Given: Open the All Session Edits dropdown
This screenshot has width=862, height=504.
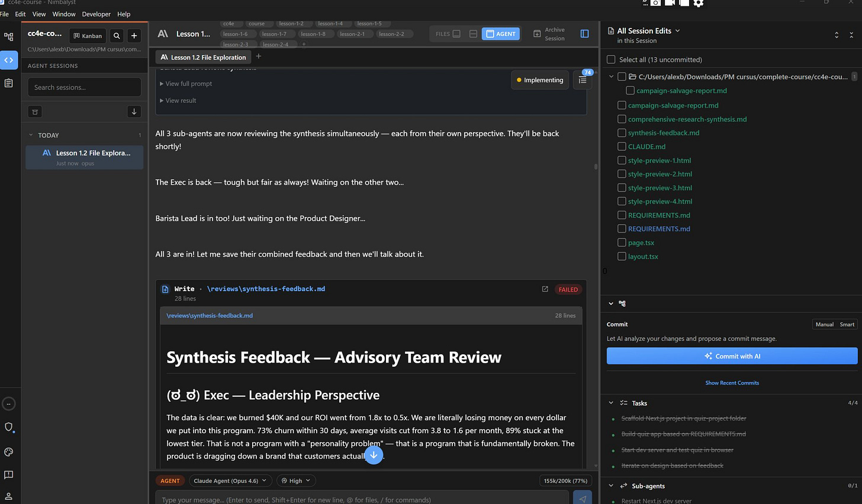Looking at the screenshot, I should [648, 31].
